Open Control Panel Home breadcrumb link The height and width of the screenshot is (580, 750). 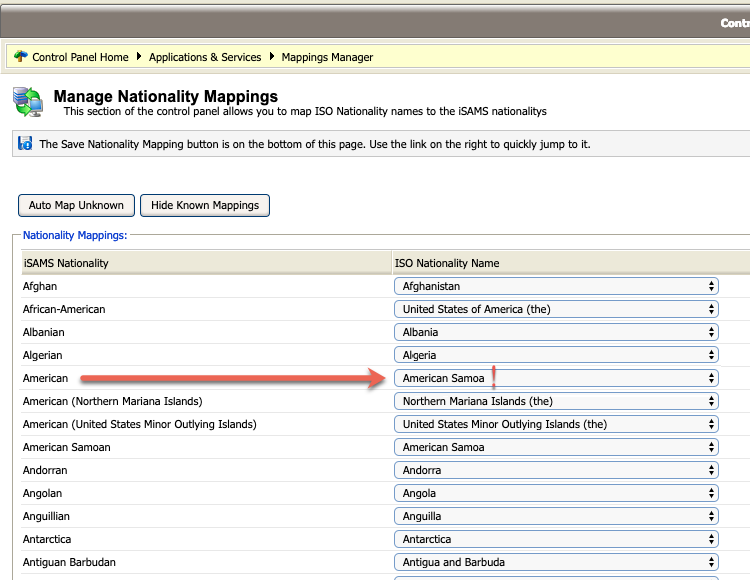coord(80,57)
